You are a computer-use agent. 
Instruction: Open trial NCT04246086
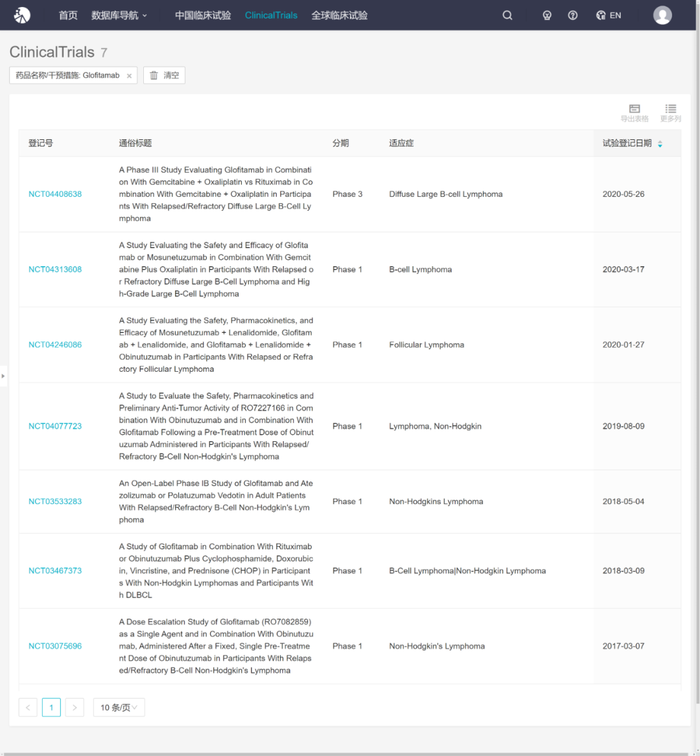pos(55,345)
